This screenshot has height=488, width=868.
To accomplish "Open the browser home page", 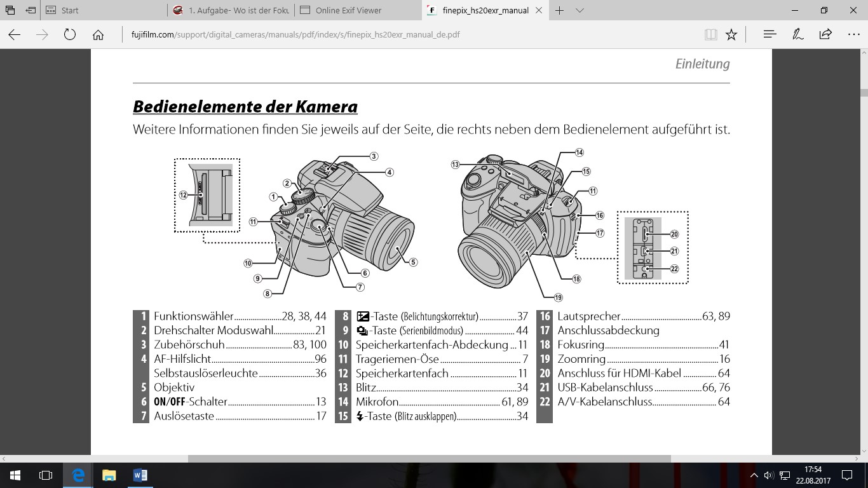I will pyautogui.click(x=98, y=34).
